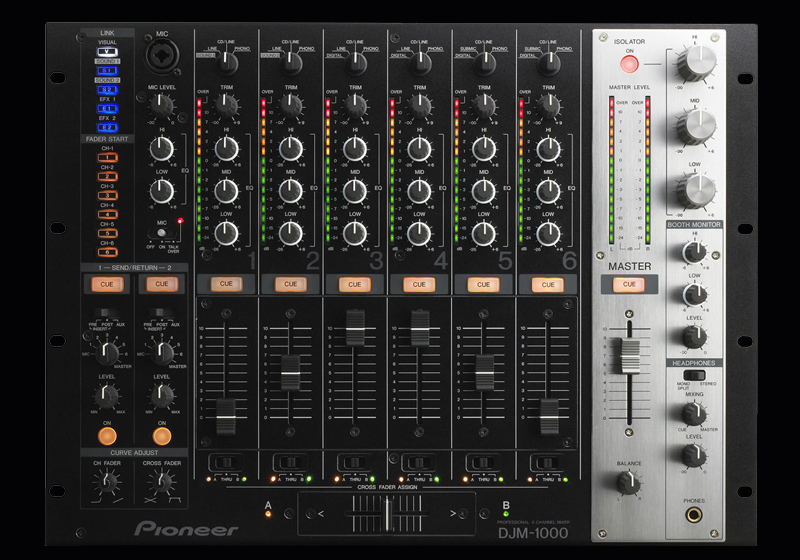This screenshot has width=800, height=560.
Task: Click the channel 2 fader cap
Action: coord(290,373)
